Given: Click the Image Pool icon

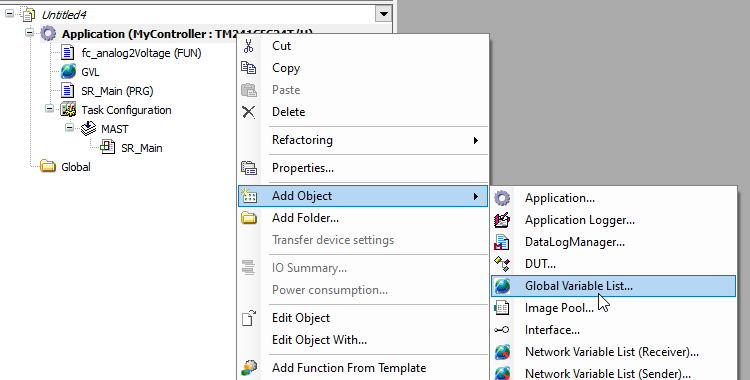Looking at the screenshot, I should coord(502,308).
